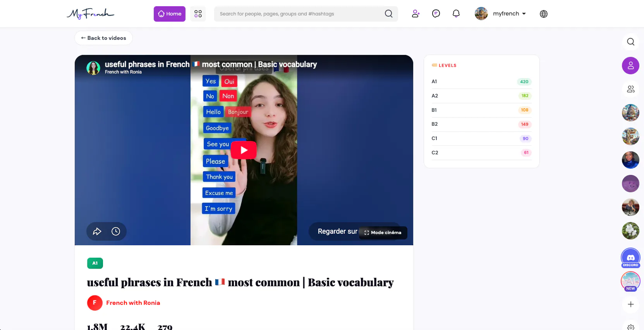This screenshot has height=330, width=644.
Task: Select the B2 level row
Action: point(481,124)
